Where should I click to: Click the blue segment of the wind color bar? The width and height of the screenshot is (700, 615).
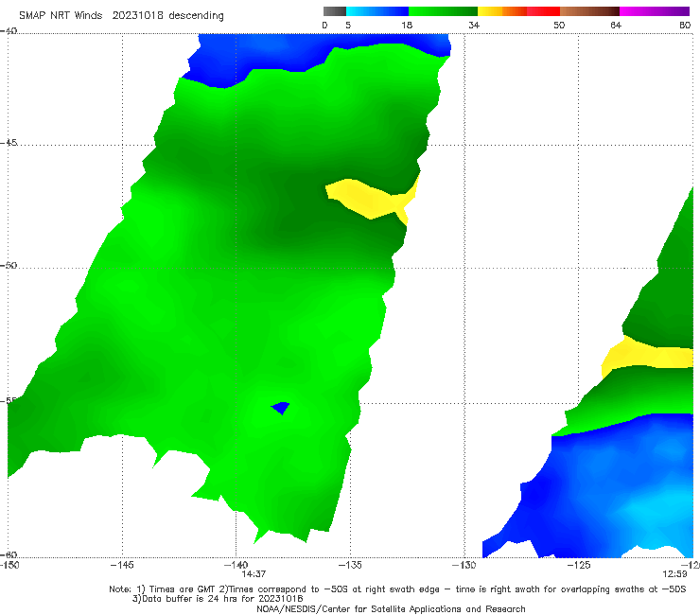tap(377, 11)
